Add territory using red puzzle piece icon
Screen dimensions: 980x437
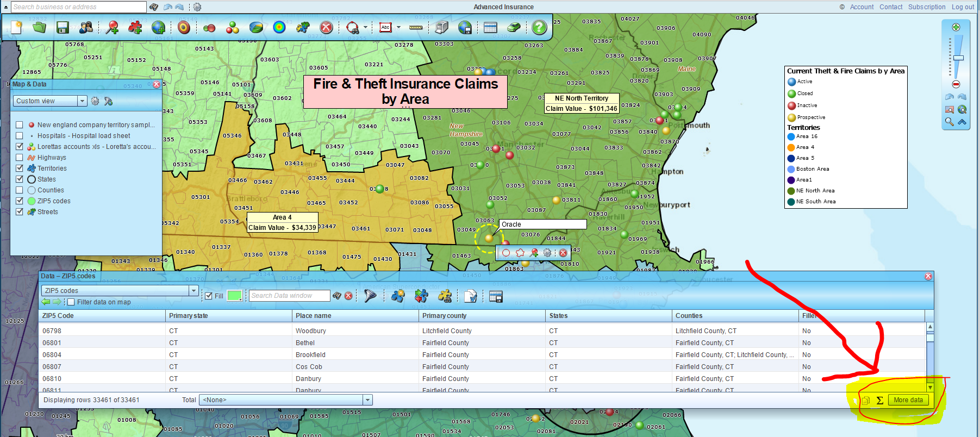pos(135,27)
